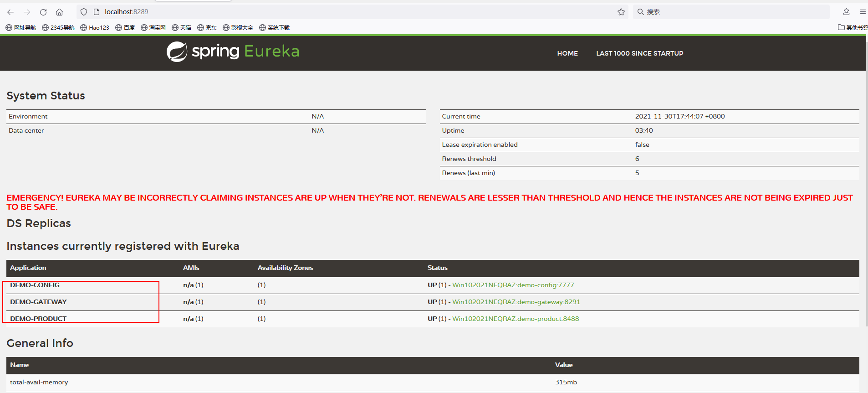The width and height of the screenshot is (868, 393).
Task: Open the 影视大全 bookmark
Action: point(238,27)
